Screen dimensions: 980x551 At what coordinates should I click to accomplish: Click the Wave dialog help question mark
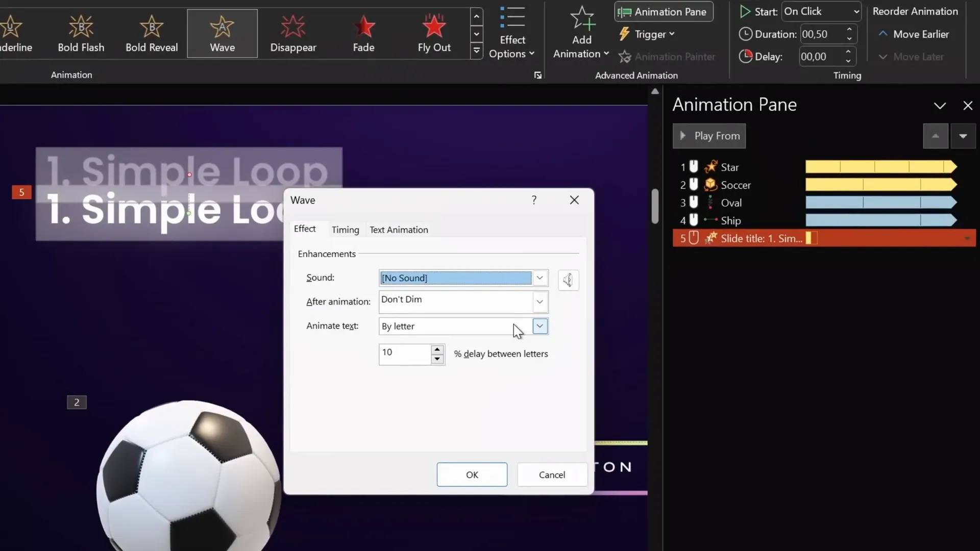(534, 200)
